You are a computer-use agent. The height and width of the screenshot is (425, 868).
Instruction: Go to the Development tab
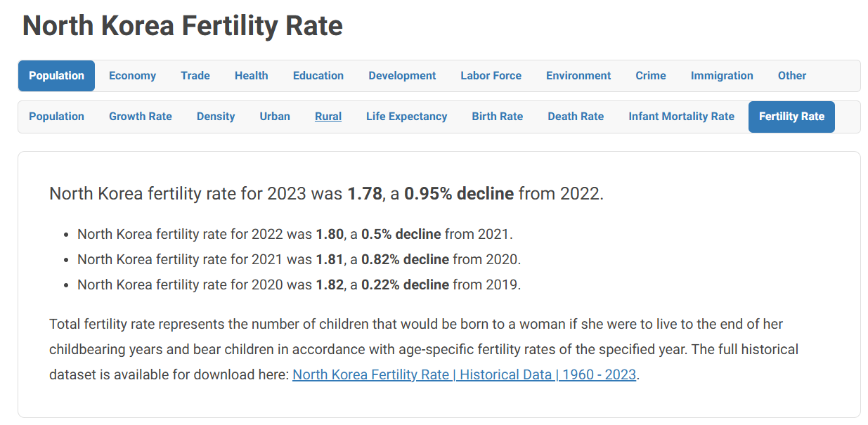point(402,76)
